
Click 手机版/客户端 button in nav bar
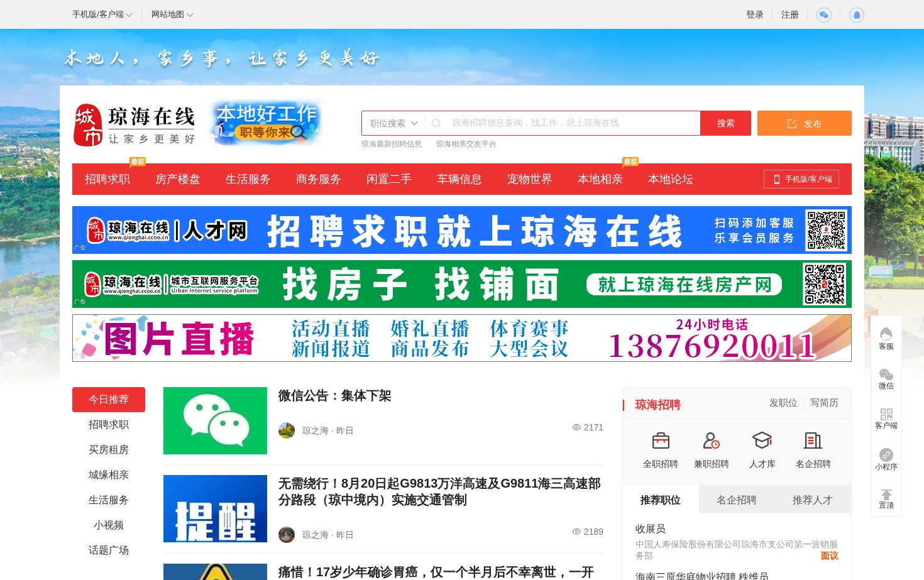coord(801,179)
